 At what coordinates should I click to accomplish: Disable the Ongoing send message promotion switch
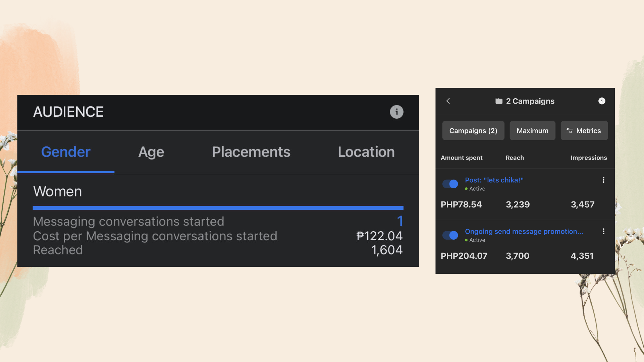click(450, 235)
